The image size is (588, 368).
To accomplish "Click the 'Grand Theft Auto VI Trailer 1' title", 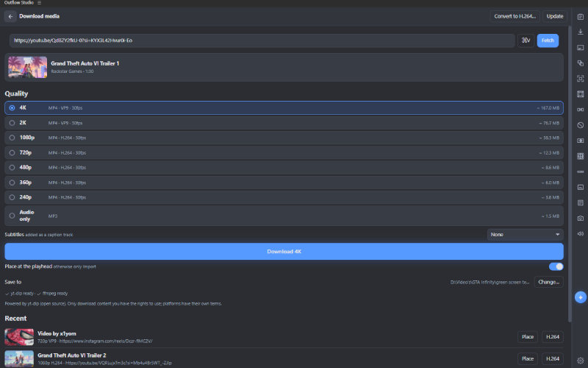I will pos(85,63).
